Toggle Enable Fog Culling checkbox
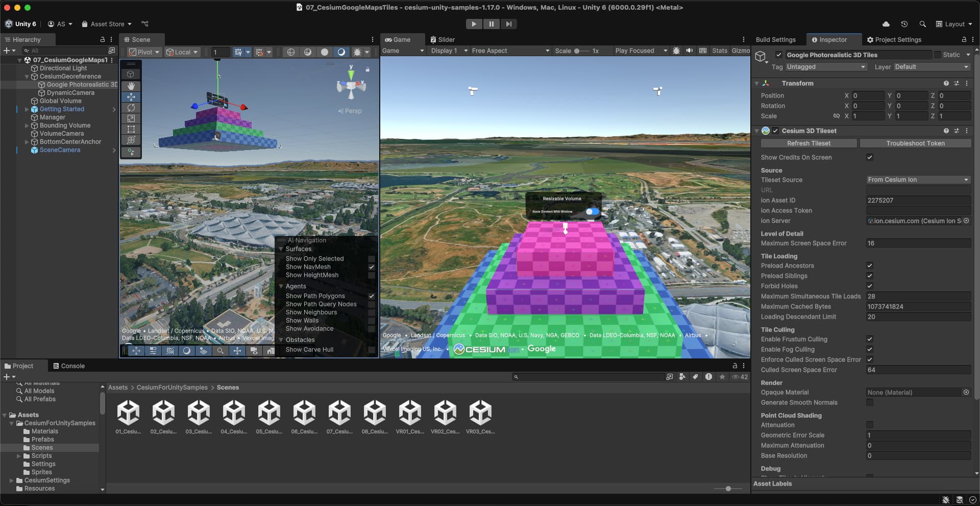Screen dimensions: 980x506 [x=870, y=349]
